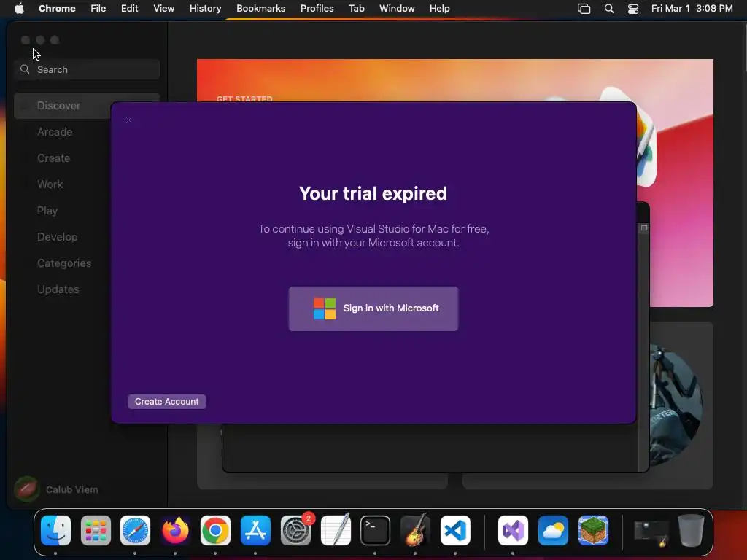Close the trial expired dialog
This screenshot has width=747, height=560.
(x=128, y=120)
